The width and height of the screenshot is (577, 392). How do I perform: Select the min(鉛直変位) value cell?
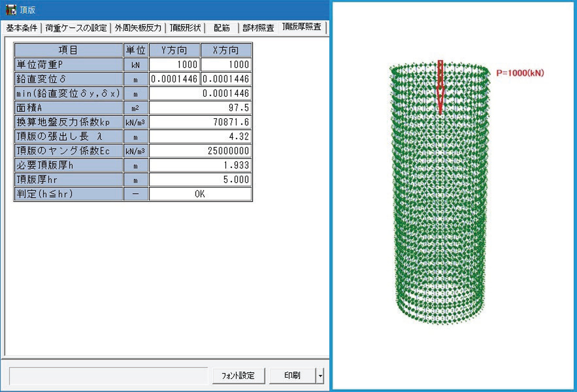[201, 93]
